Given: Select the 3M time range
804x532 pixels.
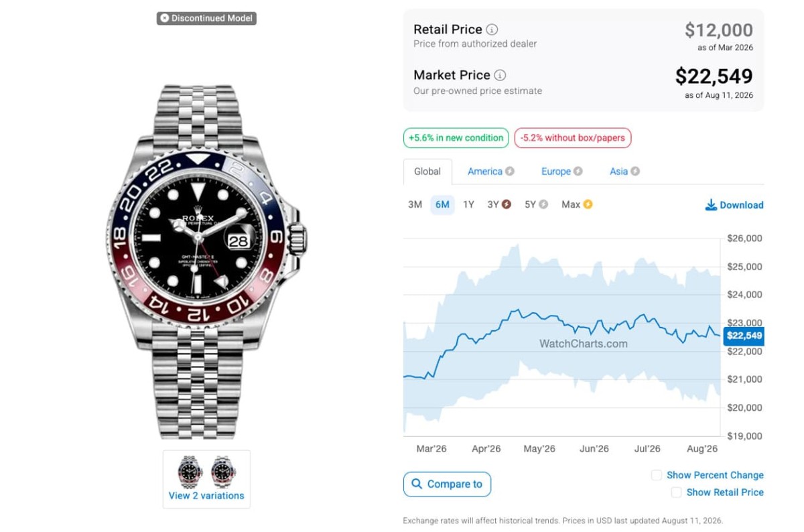Looking at the screenshot, I should point(415,204).
